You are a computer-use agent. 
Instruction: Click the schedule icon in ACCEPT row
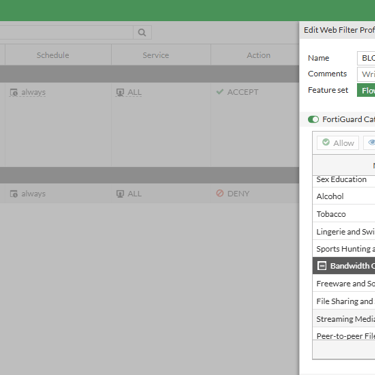tap(14, 92)
